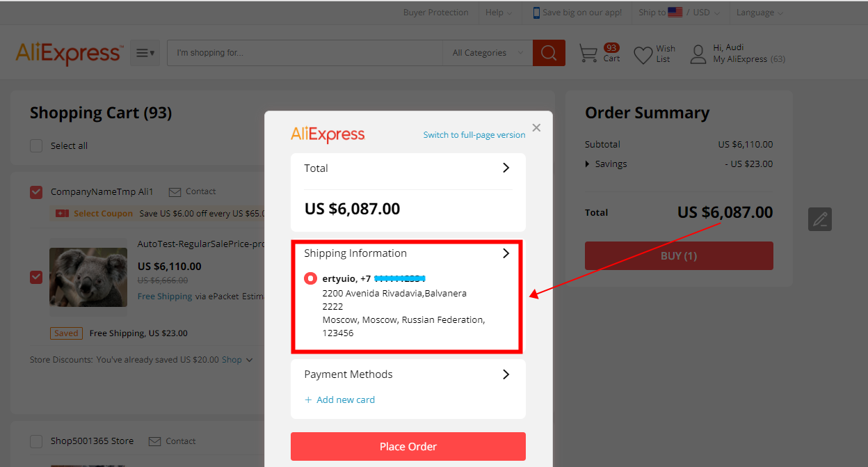Viewport: 868px width, 467px height.
Task: Click the Place Order button
Action: 408,446
